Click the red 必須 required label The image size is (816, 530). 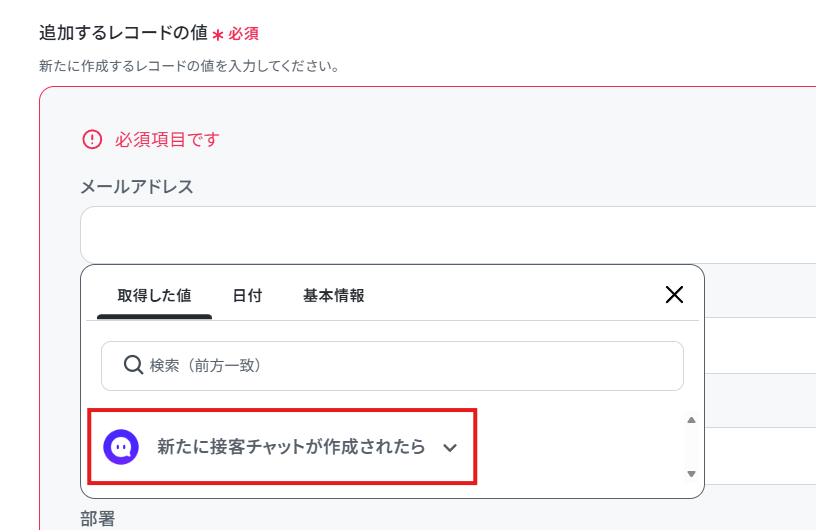[244, 34]
